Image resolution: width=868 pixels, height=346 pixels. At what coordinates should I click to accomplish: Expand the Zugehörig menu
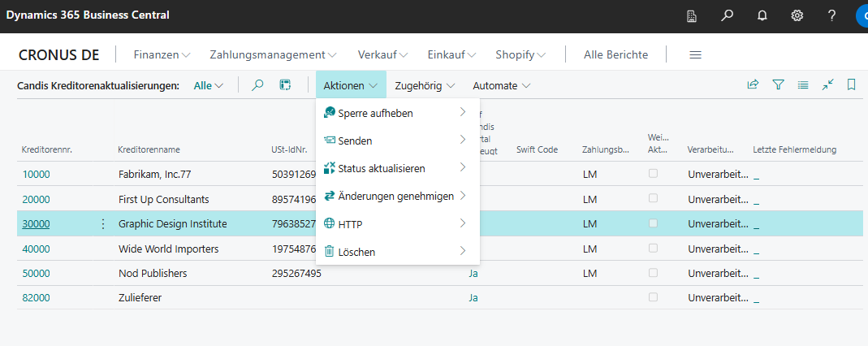click(424, 85)
